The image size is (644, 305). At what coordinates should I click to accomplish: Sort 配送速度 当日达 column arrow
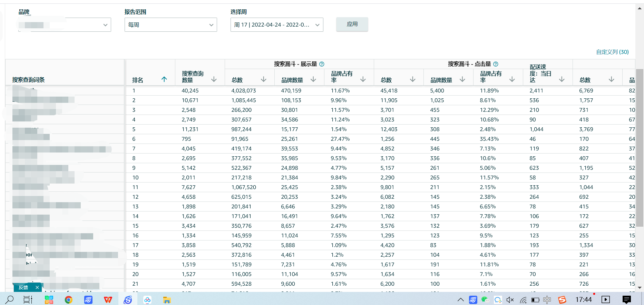point(562,79)
